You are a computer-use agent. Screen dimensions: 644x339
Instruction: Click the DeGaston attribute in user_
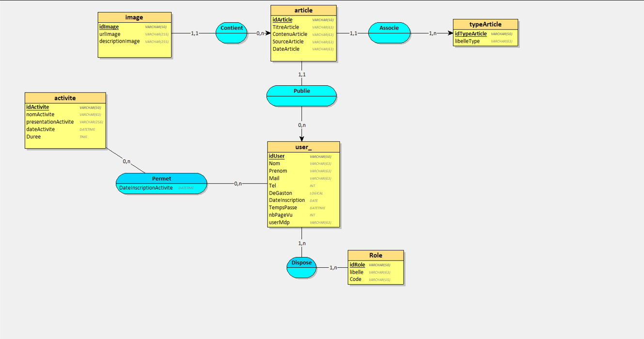point(281,193)
